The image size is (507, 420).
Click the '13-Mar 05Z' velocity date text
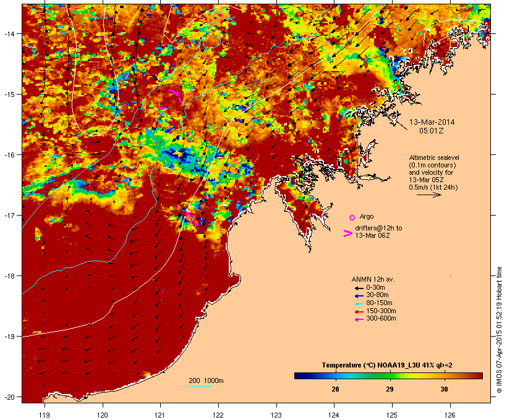click(426, 180)
